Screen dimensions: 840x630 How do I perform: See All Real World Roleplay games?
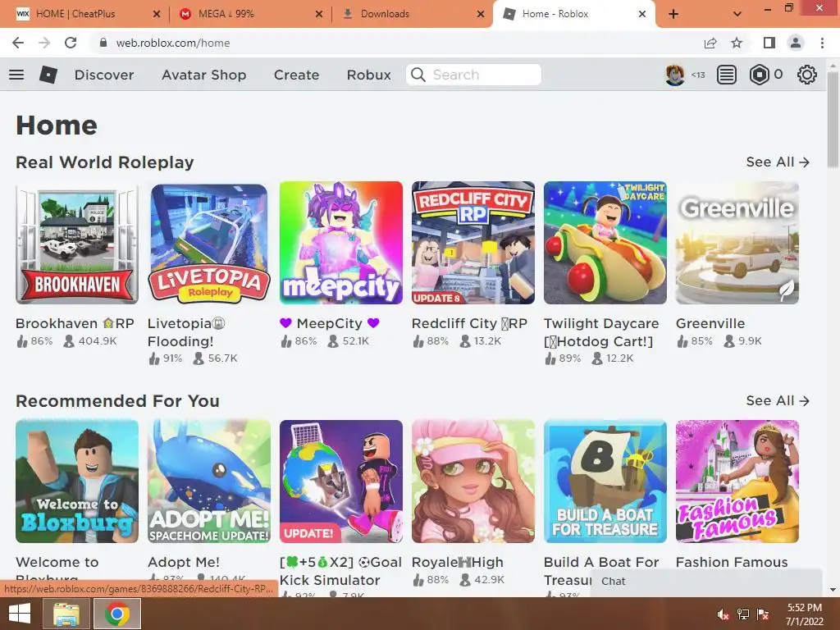click(778, 162)
